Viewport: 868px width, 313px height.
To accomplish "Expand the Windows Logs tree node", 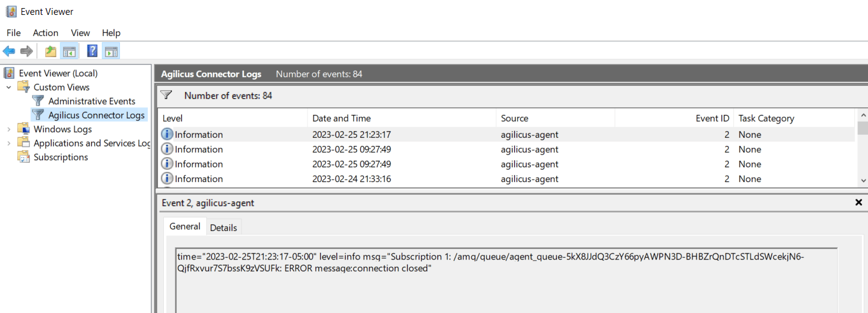I will pos(9,129).
